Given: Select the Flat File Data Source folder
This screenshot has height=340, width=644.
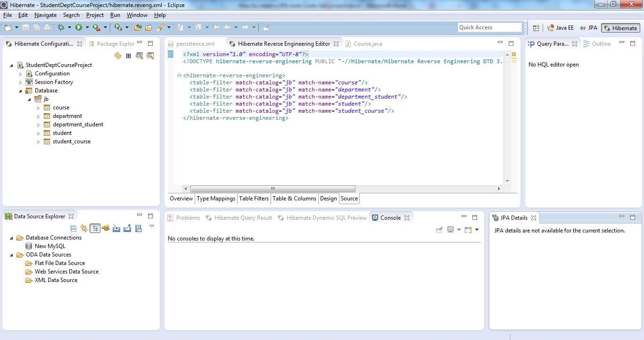Looking at the screenshot, I should click(59, 263).
